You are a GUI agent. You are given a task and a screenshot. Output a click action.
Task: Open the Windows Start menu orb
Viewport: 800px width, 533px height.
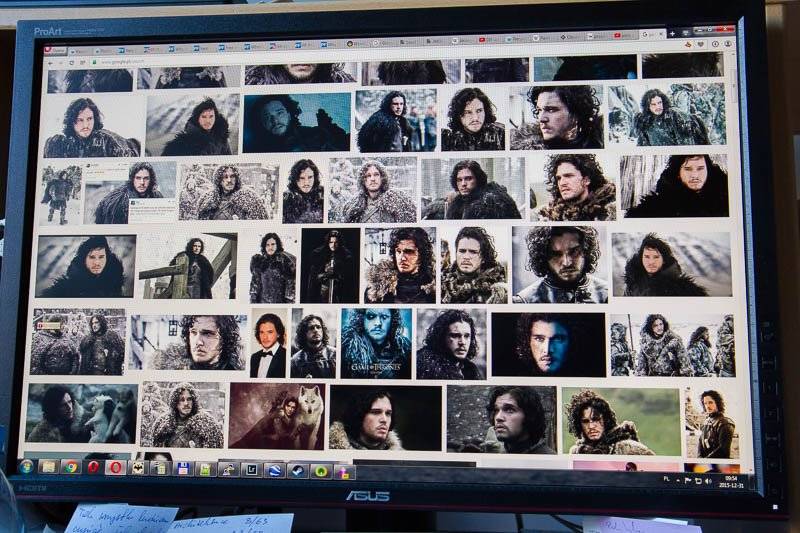26,467
